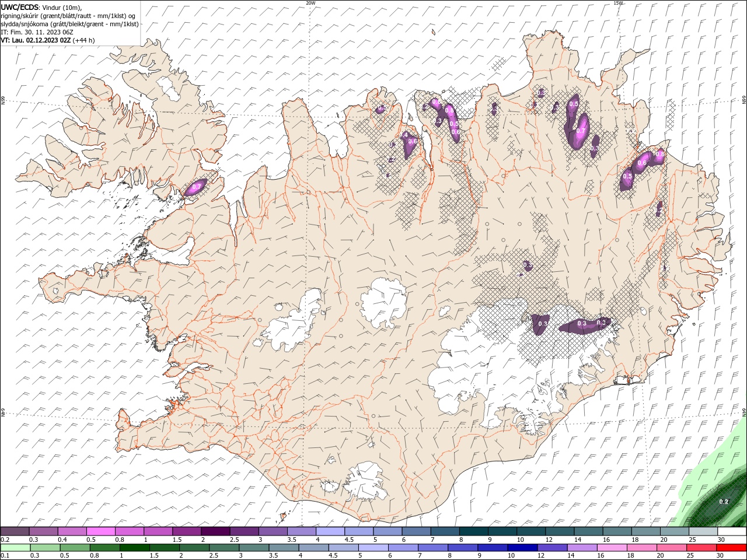Click the '25' label under the bottom legend row

(692, 555)
